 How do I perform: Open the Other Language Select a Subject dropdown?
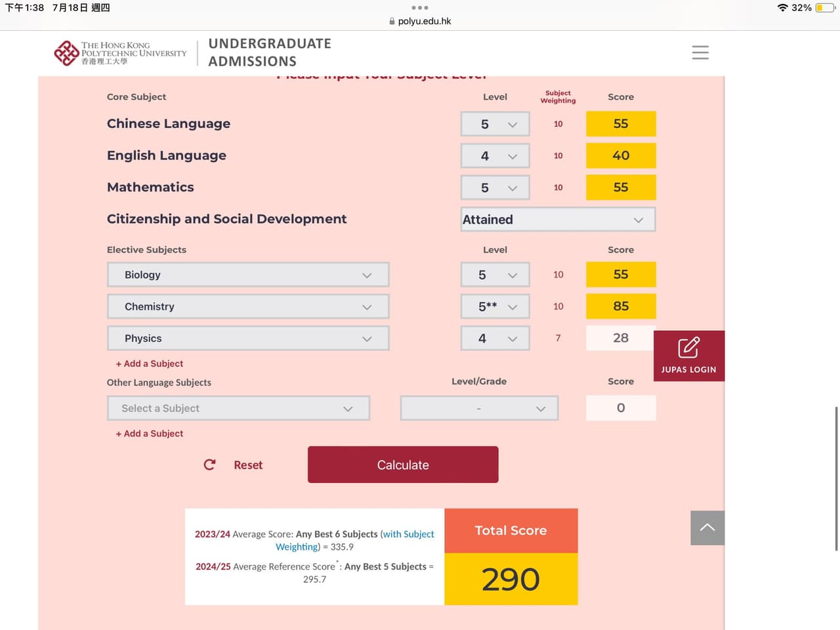point(238,408)
